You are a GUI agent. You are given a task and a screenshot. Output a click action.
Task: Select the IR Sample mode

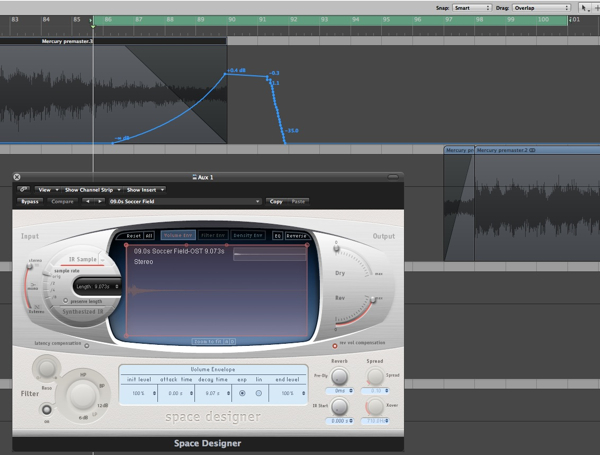coord(83,259)
